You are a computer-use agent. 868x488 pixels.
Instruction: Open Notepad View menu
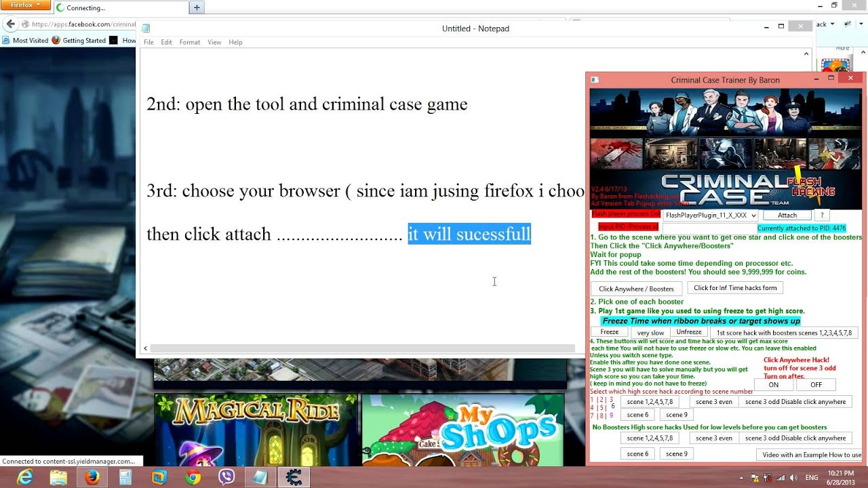(x=214, y=42)
